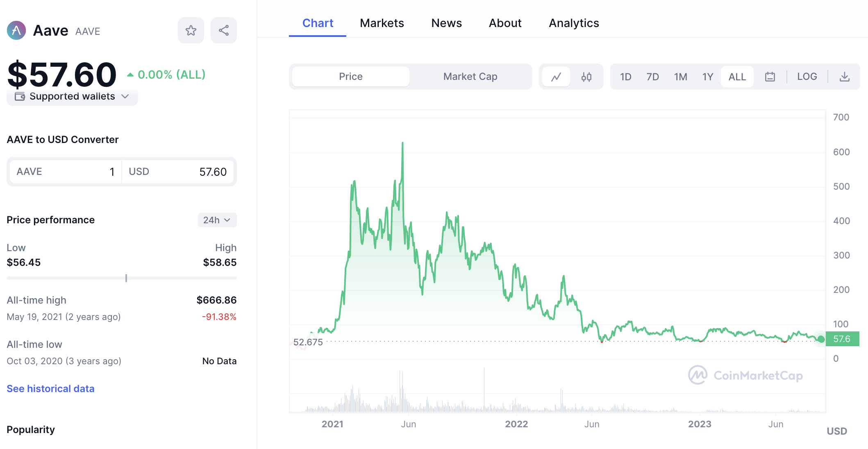868x449 pixels.
Task: Open See historical data link
Action: [x=50, y=388]
